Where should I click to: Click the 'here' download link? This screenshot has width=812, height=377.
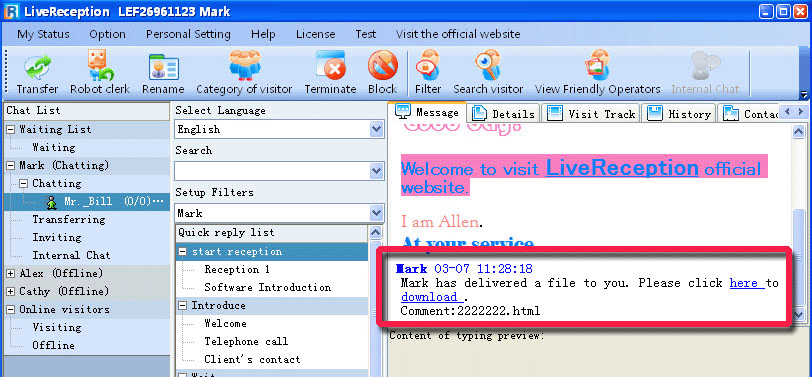coord(745,283)
